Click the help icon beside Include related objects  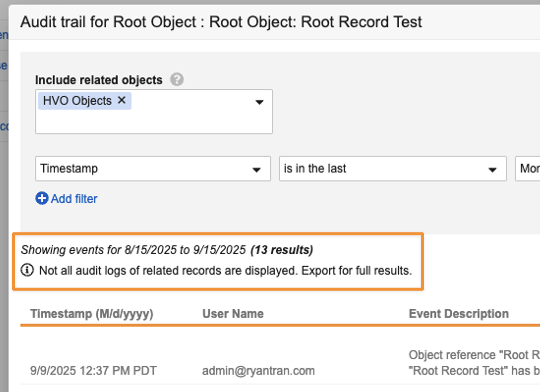(177, 80)
